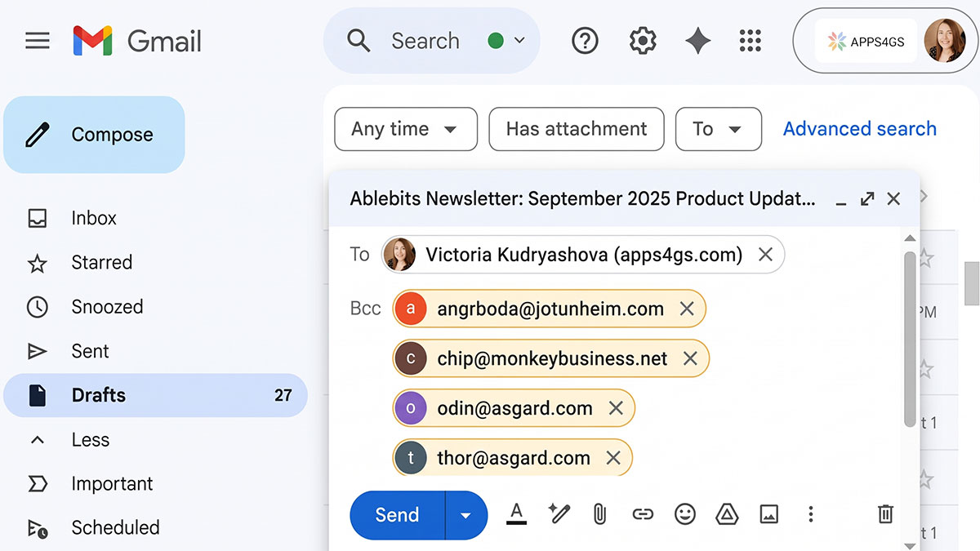The image size is (980, 551).
Task: Insert files using the Drive icon
Action: (727, 514)
